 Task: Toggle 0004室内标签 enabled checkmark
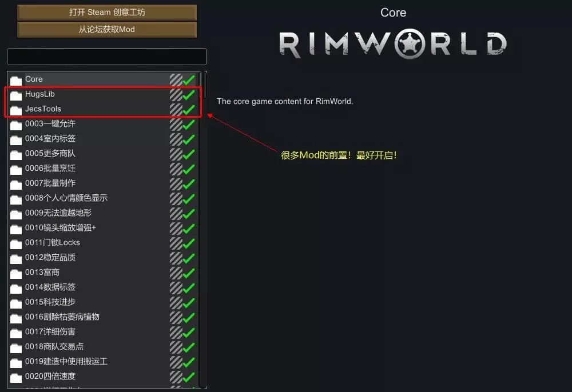pos(189,139)
